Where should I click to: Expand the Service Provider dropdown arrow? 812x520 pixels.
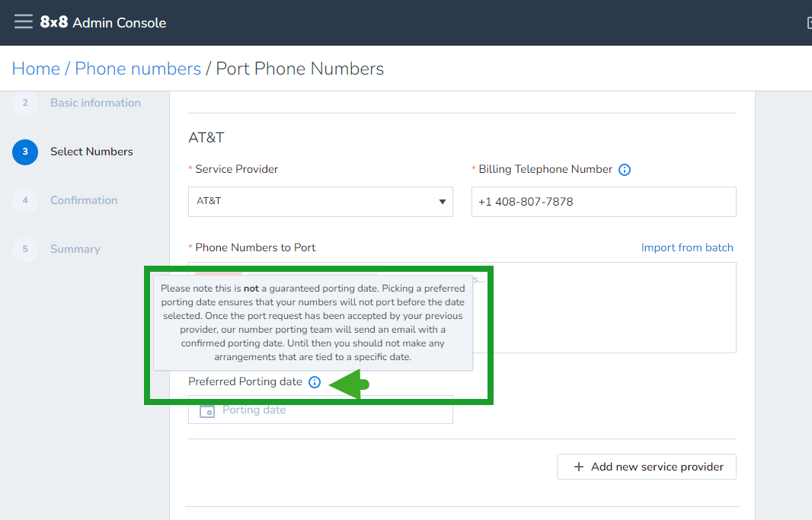(443, 202)
